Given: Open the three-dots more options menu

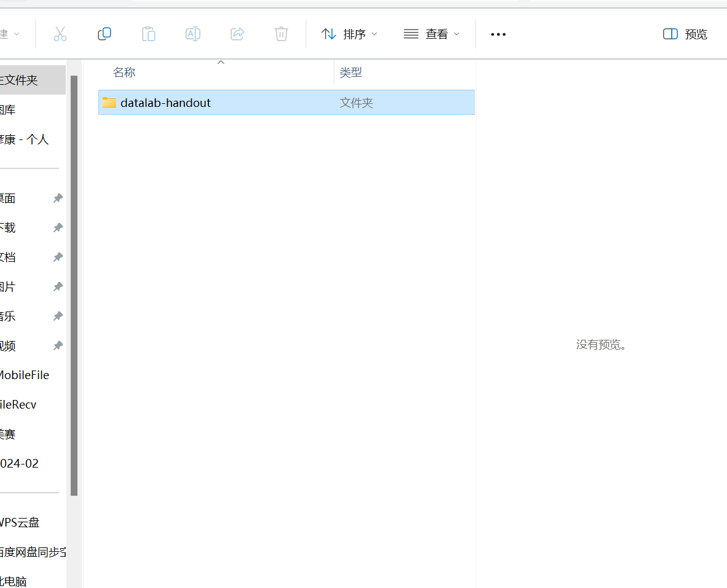Looking at the screenshot, I should pyautogui.click(x=498, y=34).
